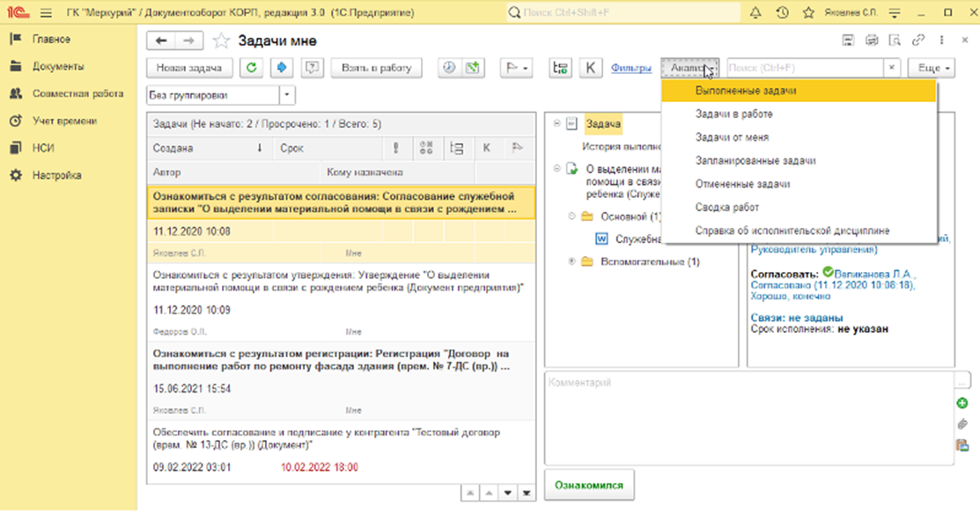Sort by the Срок column header
The image size is (980, 514).
click(x=328, y=149)
